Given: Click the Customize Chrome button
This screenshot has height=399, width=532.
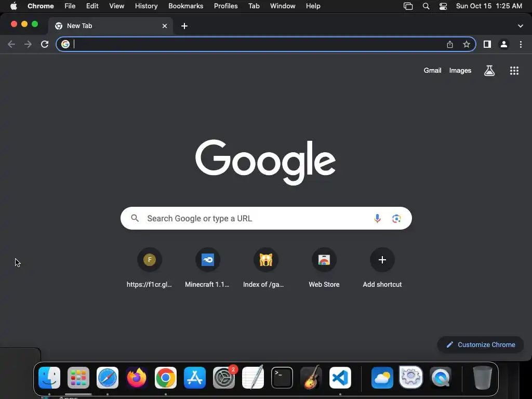Looking at the screenshot, I should tap(481, 345).
